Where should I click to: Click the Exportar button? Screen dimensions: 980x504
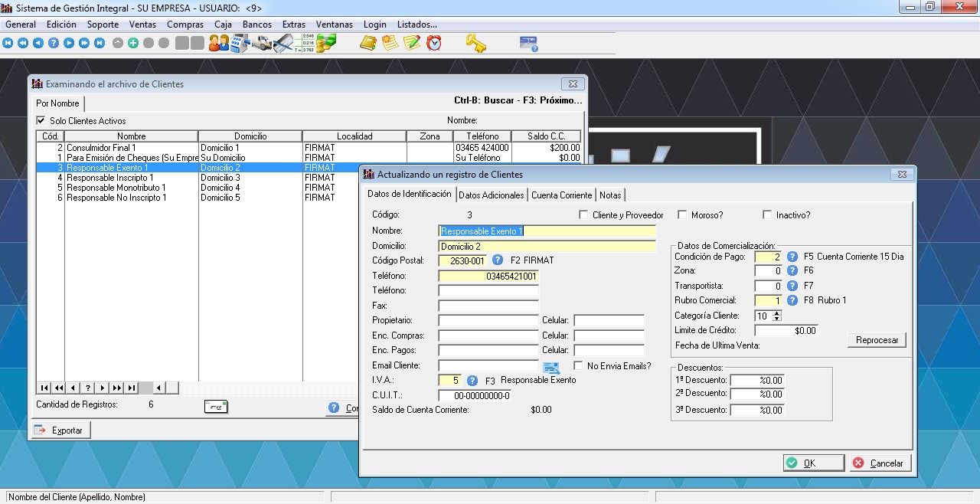[59, 430]
